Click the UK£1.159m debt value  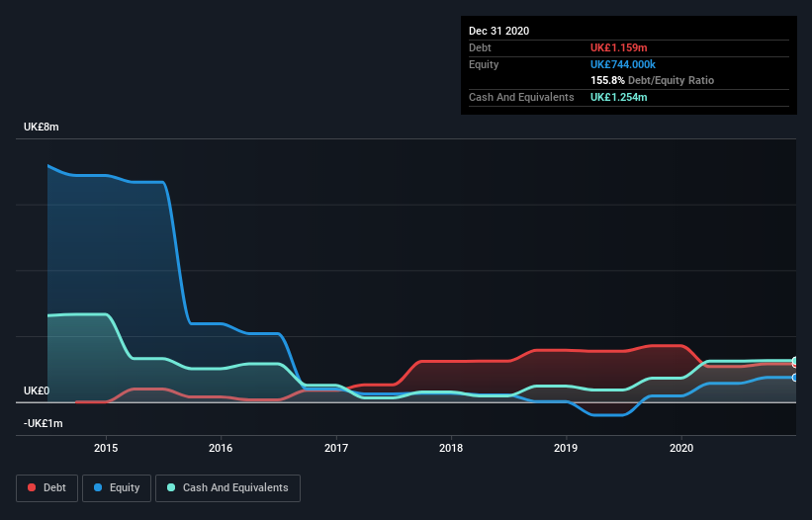[619, 47]
